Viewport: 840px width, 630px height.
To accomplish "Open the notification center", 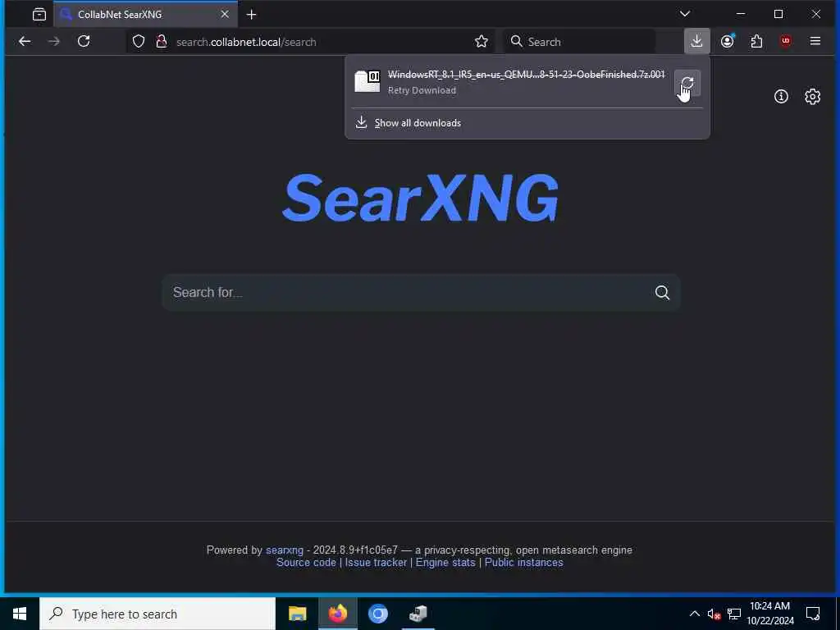I will click(813, 614).
